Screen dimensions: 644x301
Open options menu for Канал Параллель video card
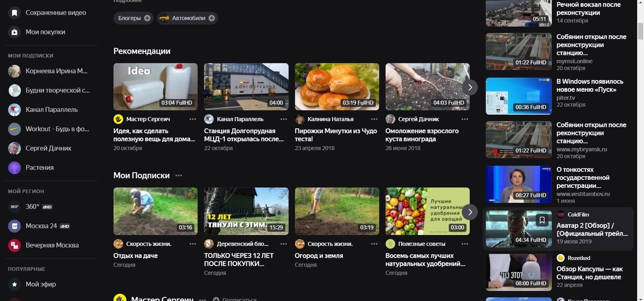[283, 119]
